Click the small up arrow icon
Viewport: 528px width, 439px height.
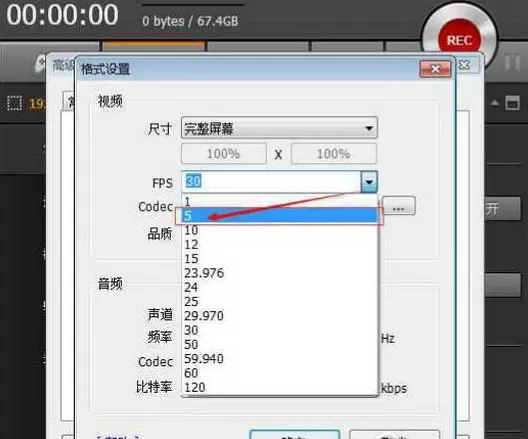tap(494, 102)
